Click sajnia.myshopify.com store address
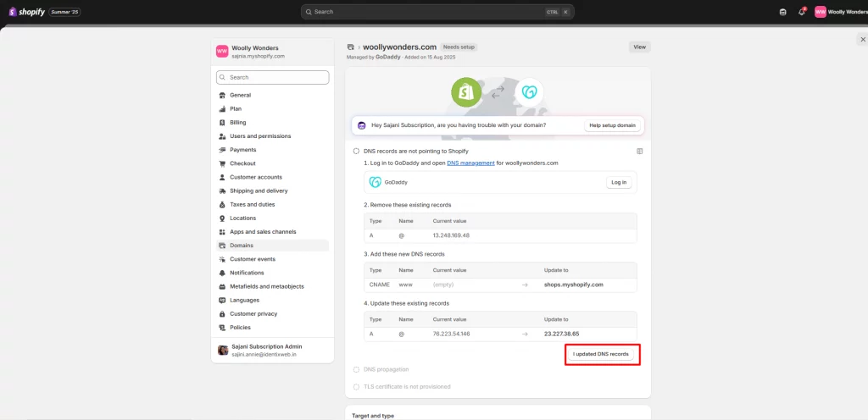868x420 pixels. (x=258, y=56)
